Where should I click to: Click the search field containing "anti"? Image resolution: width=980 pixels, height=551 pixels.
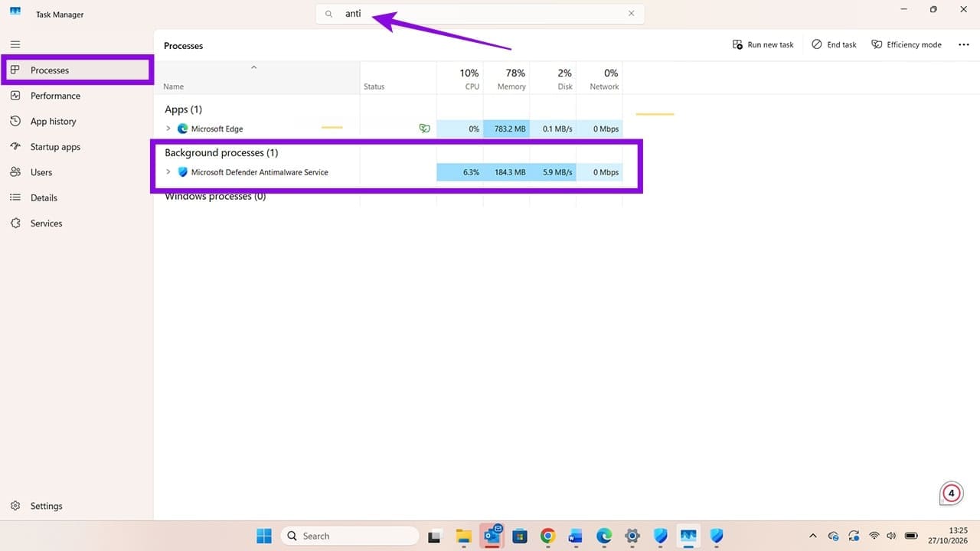[480, 14]
